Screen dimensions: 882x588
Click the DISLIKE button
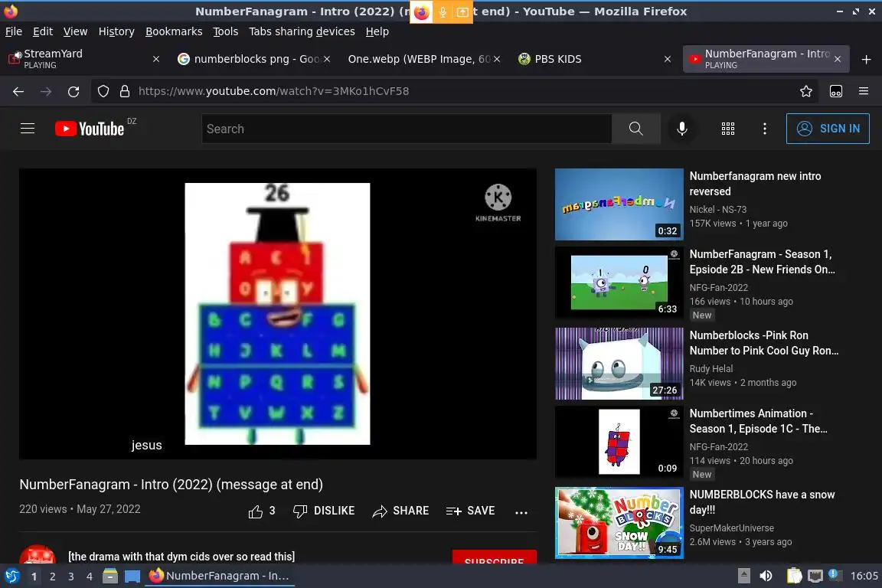tap(324, 511)
